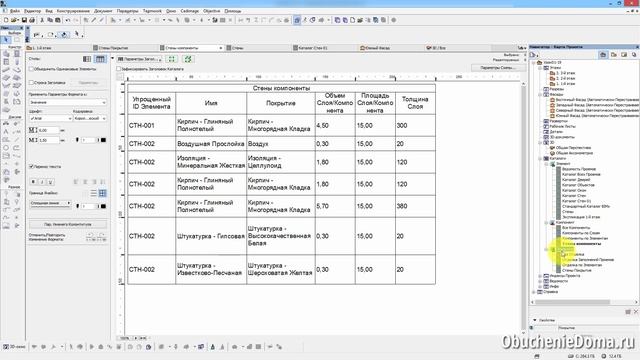Toggle 'Перенос текста' checkbox
Image resolution: width=640 pixels, height=360 pixels.
tap(31, 167)
